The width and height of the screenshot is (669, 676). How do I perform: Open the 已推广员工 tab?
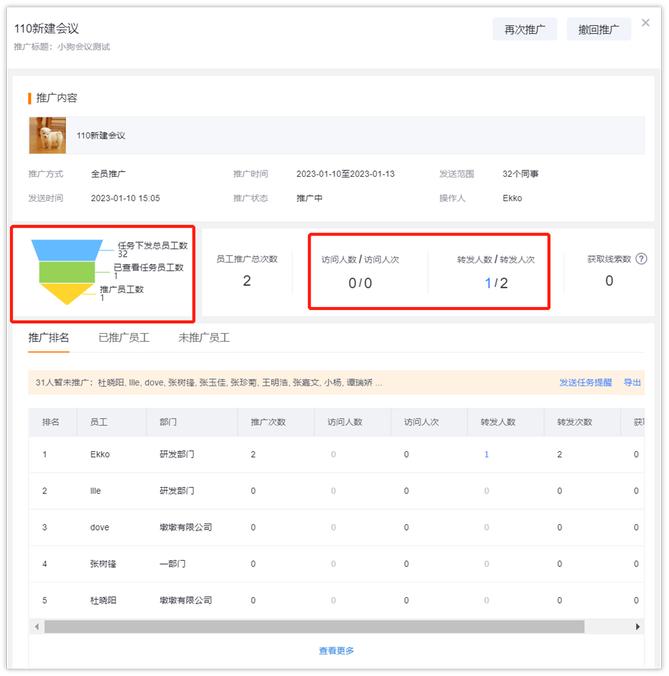pos(124,338)
